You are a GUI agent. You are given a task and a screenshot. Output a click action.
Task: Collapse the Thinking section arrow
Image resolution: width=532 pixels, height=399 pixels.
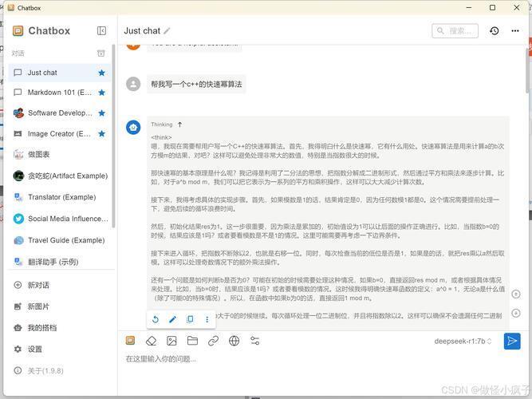tap(179, 124)
